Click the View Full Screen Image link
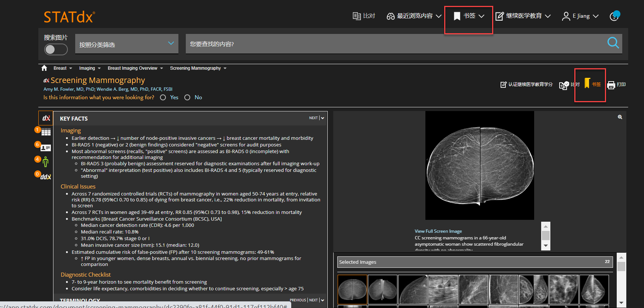The width and height of the screenshot is (644, 308). pos(438,231)
